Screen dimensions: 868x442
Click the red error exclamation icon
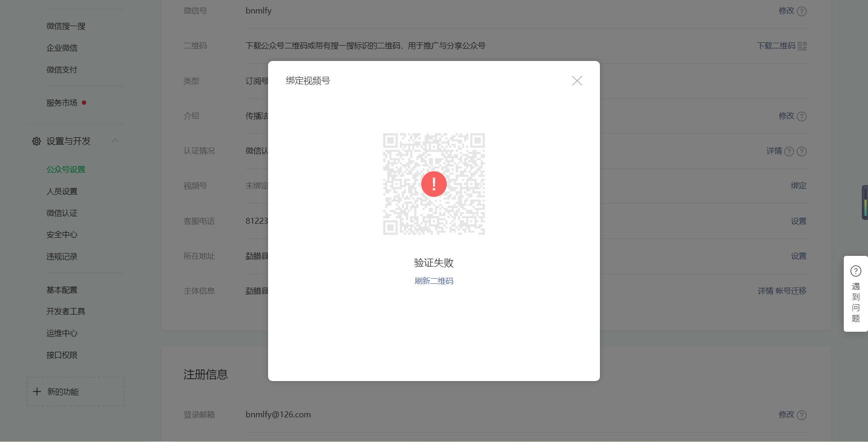434,184
